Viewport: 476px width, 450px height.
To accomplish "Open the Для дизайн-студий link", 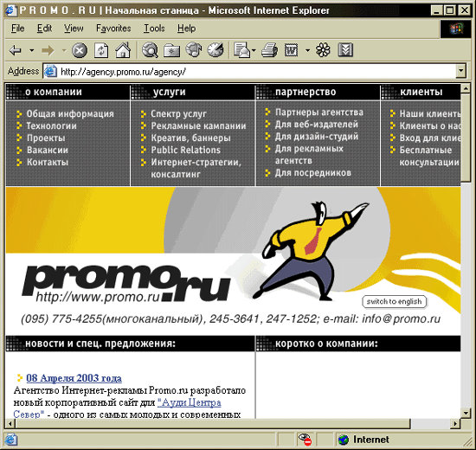I will [x=317, y=137].
